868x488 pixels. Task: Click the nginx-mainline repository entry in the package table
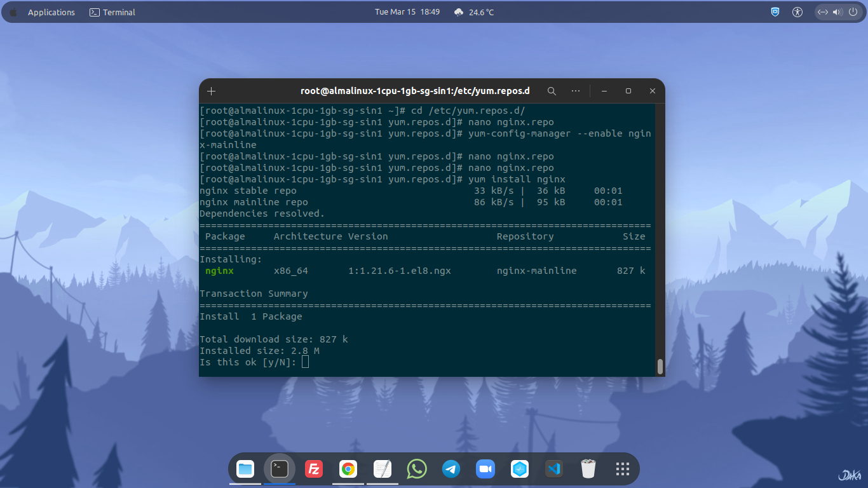pyautogui.click(x=537, y=271)
